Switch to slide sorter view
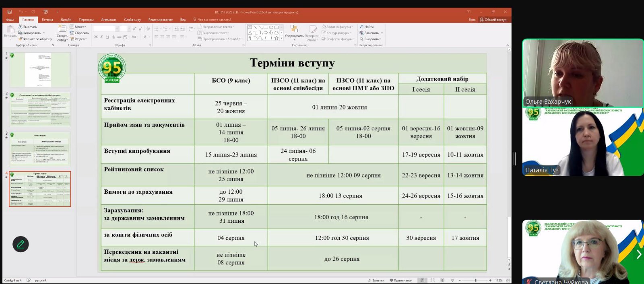Viewport: 644px width, 284px height. (433, 280)
